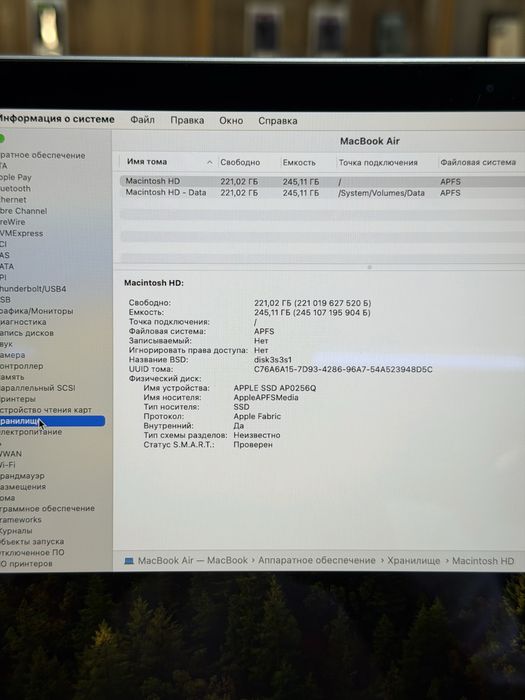Click MacBook Air — MacBook in path bar

coord(192,560)
